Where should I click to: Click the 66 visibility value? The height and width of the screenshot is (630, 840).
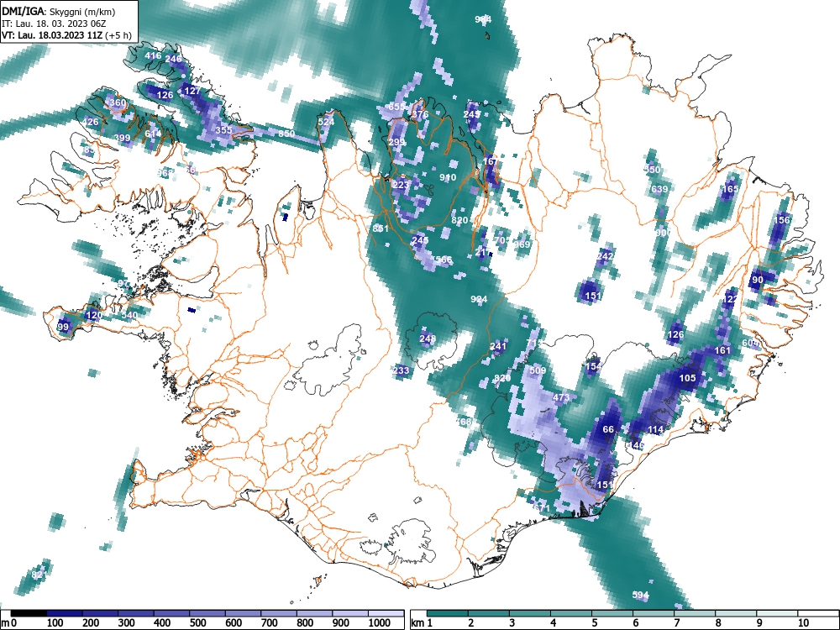pyautogui.click(x=608, y=429)
